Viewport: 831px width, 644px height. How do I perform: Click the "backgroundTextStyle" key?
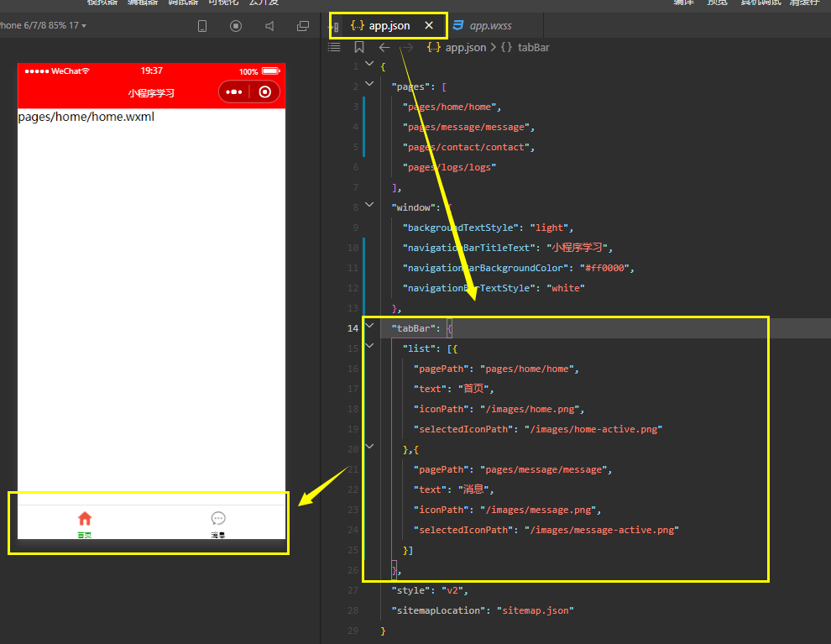coord(461,228)
